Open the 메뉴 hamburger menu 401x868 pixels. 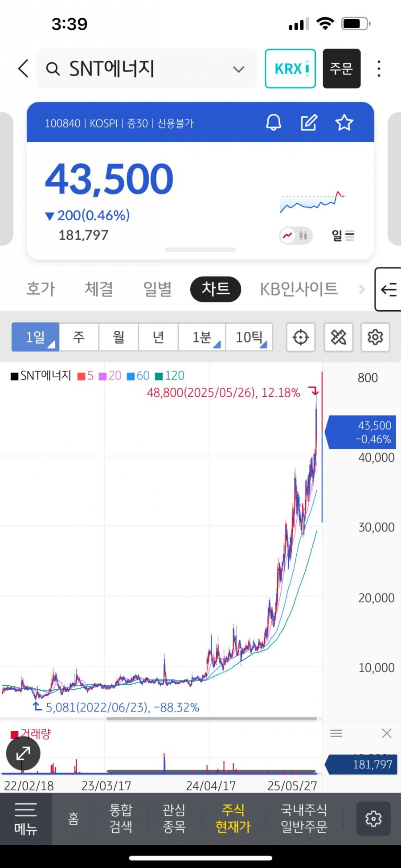(26, 819)
